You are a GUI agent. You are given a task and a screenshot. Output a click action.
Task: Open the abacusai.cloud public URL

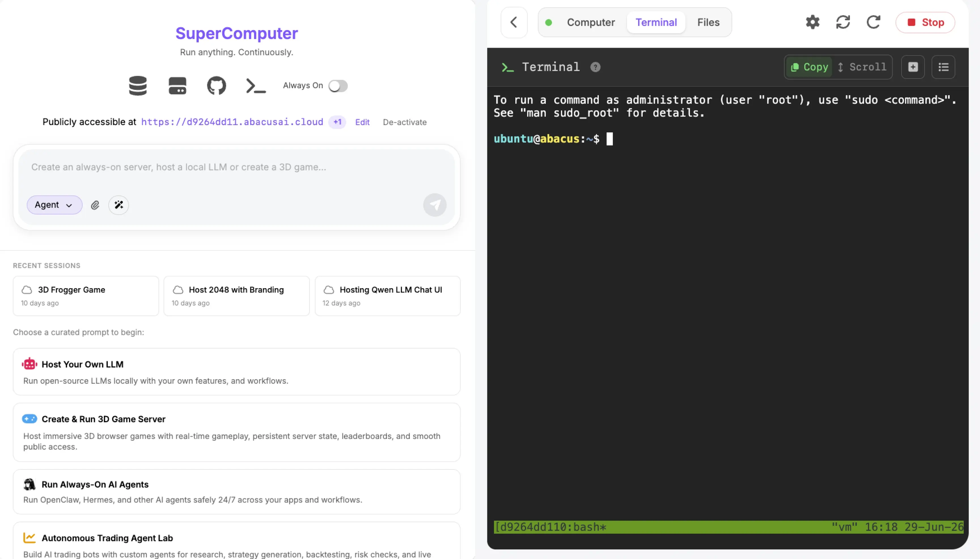coord(232,122)
